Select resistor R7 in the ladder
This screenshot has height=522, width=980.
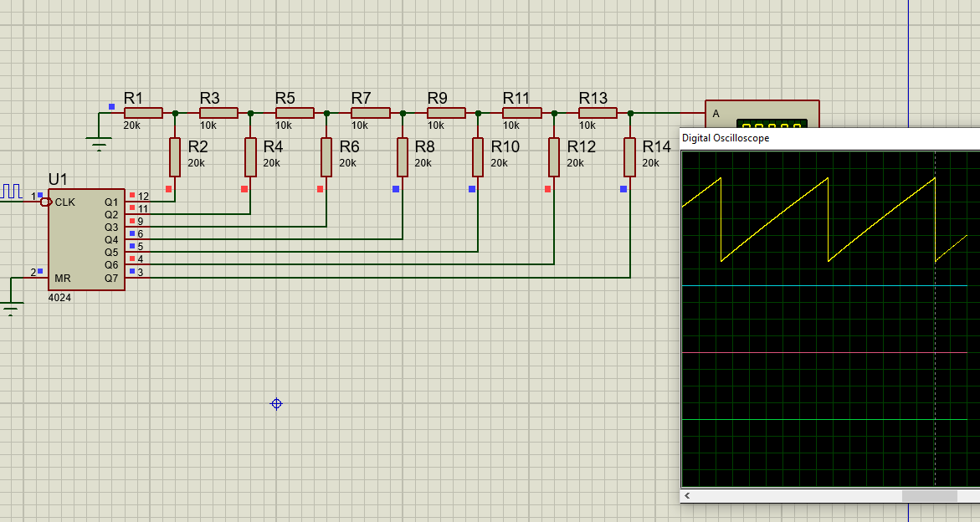point(370,113)
